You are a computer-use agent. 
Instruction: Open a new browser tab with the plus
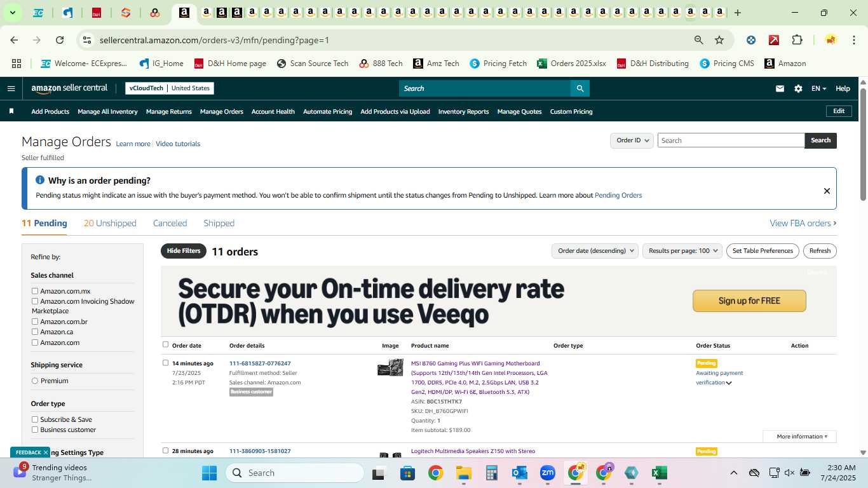[x=738, y=13]
